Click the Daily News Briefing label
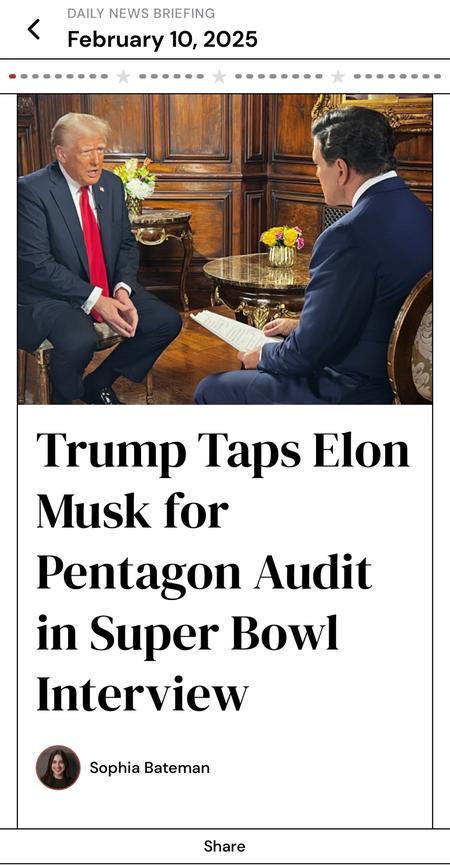 tap(141, 13)
